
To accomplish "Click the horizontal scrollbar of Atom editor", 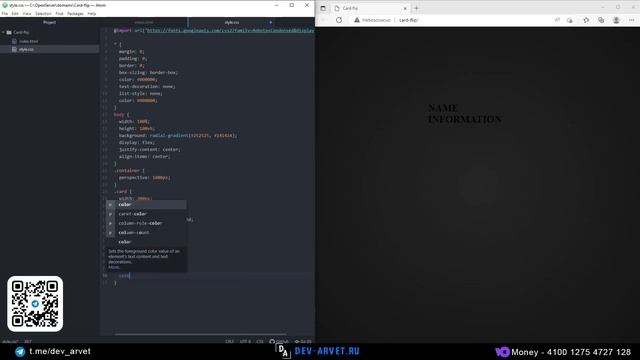I will pos(200,334).
